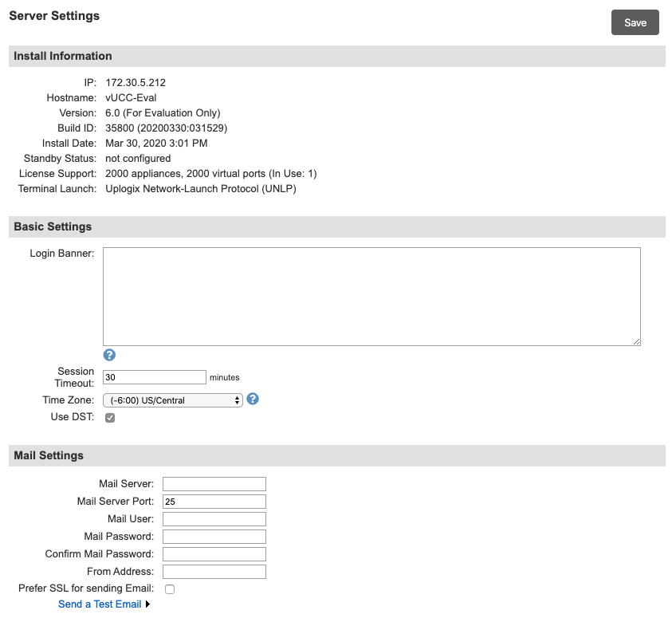Open the Send a Test Email link
The height and width of the screenshot is (618, 672).
100,604
